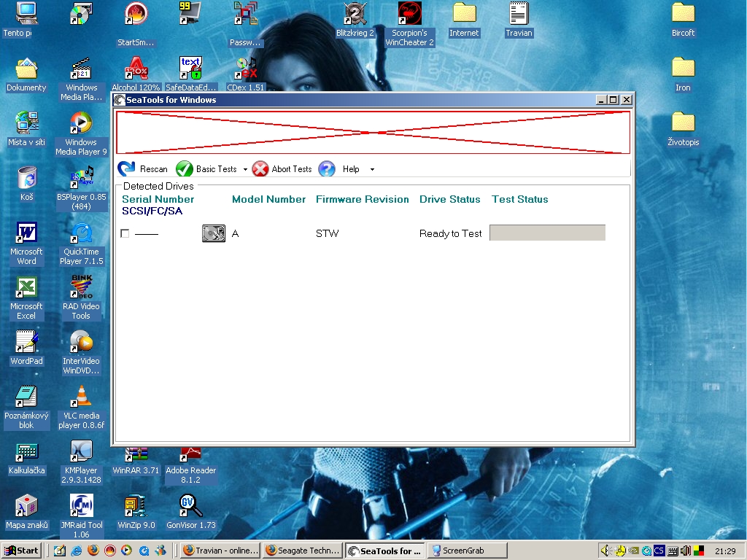Switch to Seagate Techn... taskbar button
Viewport: 747px width, 560px height.
click(303, 551)
